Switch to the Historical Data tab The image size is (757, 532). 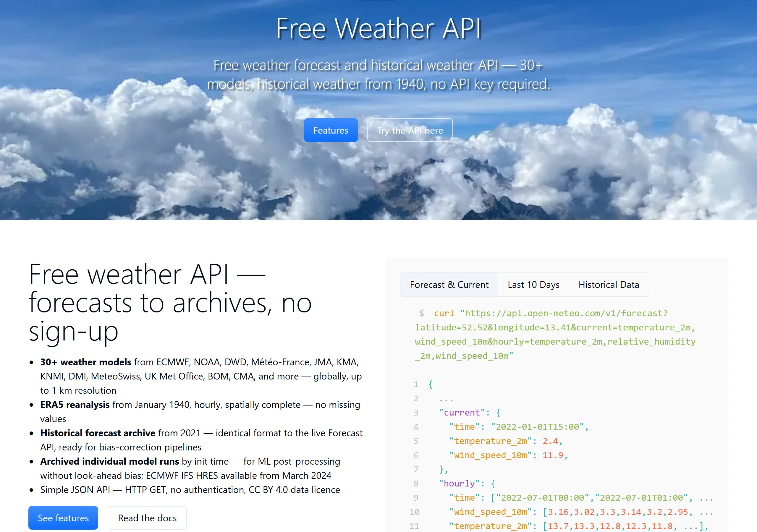[608, 284]
